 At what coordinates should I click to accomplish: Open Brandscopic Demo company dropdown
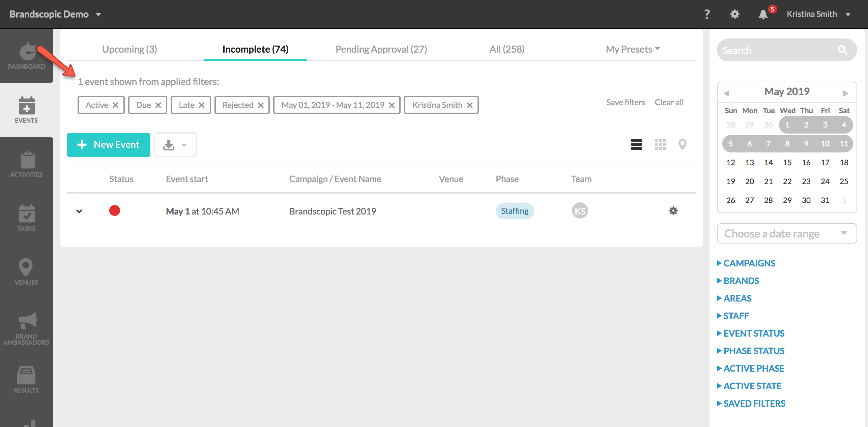[55, 14]
